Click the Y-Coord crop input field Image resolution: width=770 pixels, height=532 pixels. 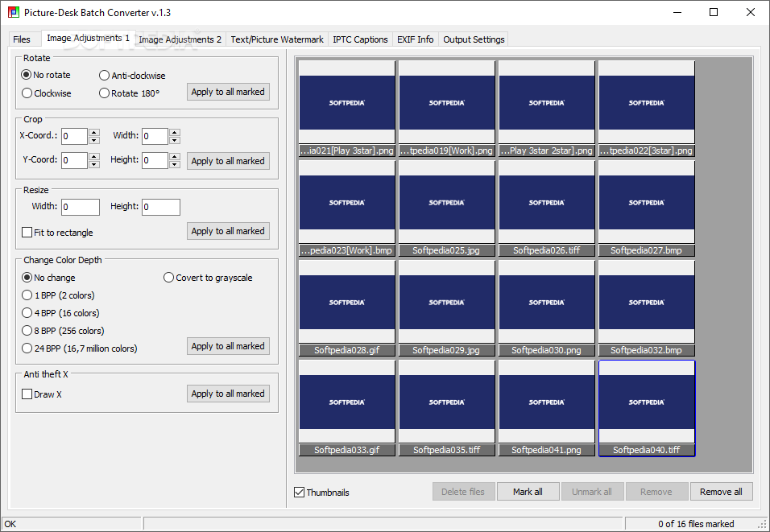74,160
